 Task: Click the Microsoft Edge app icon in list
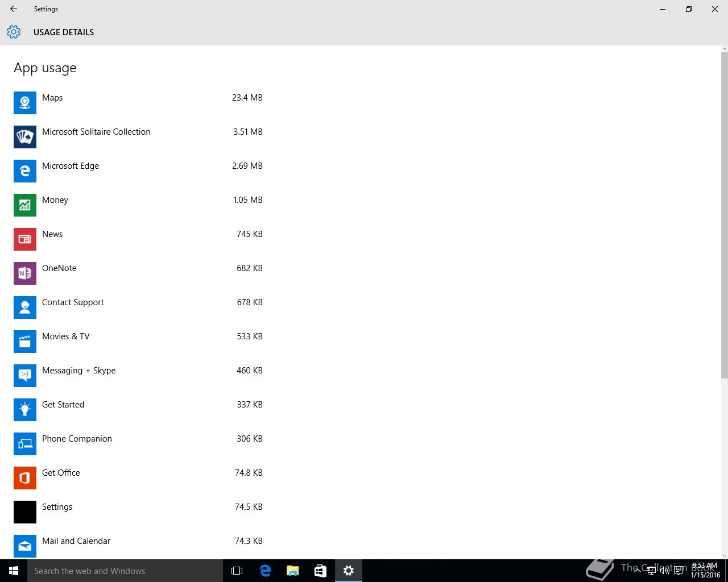25,171
